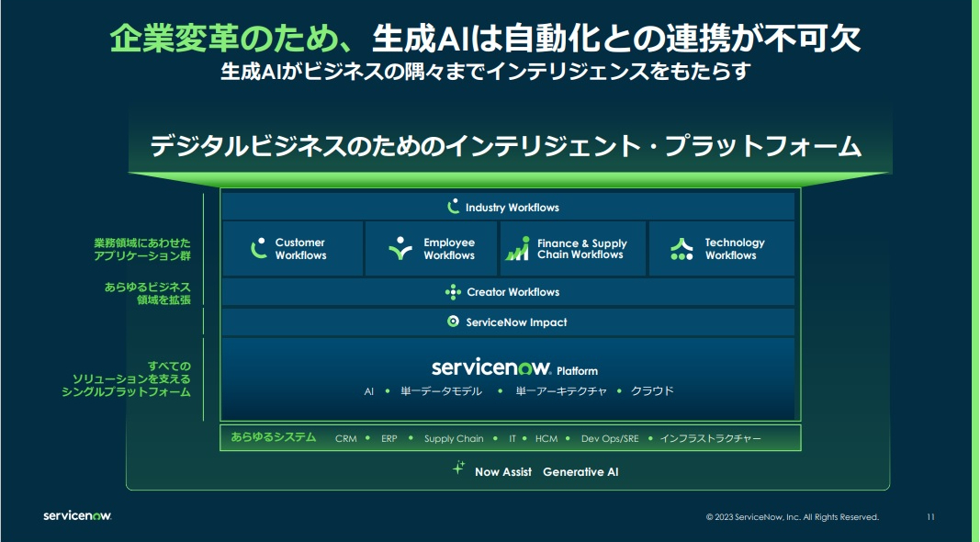The height and width of the screenshot is (542, 980).
Task: Click the slide page number 11
Action: pos(930,517)
